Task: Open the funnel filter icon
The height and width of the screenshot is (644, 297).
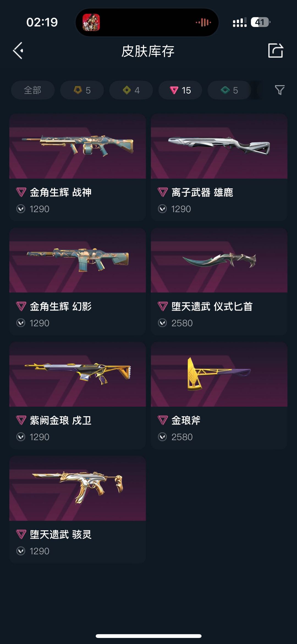Action: [x=280, y=90]
